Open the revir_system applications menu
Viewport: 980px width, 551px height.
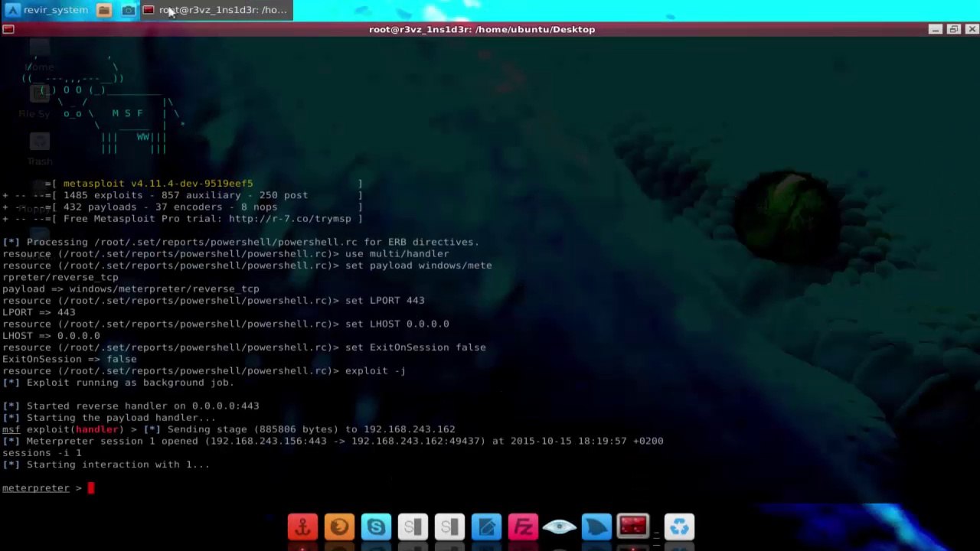pos(47,10)
